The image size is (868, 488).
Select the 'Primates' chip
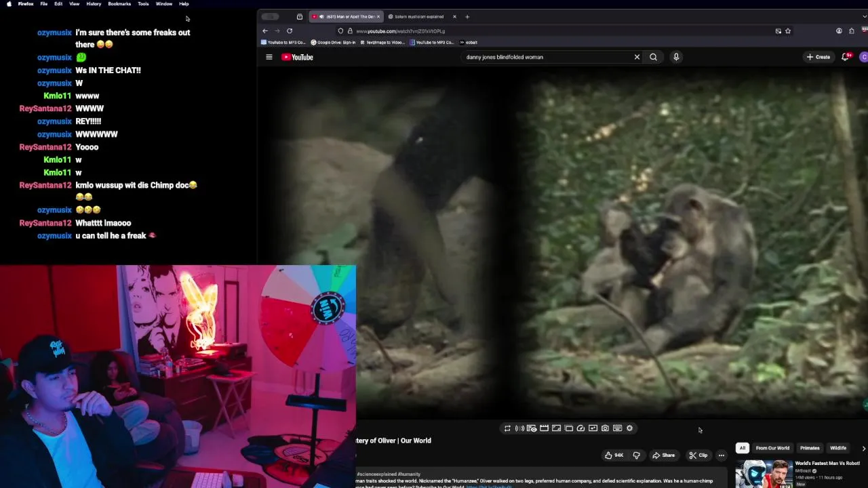[810, 448]
